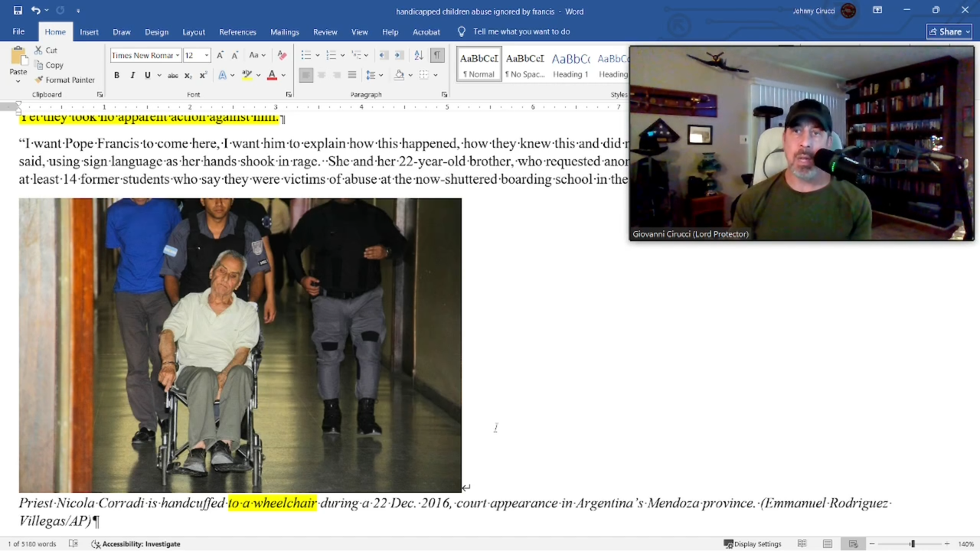Expand the font size dropdown
This screenshot has width=980, height=551.
206,55
